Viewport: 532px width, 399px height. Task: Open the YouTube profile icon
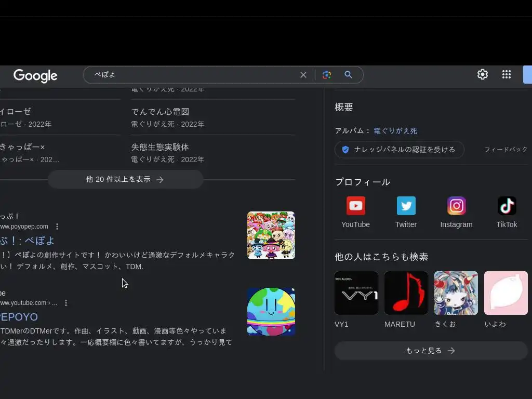tap(355, 206)
